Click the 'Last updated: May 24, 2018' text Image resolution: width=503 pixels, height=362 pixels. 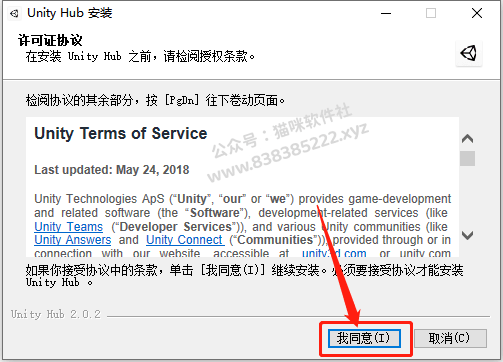click(112, 170)
